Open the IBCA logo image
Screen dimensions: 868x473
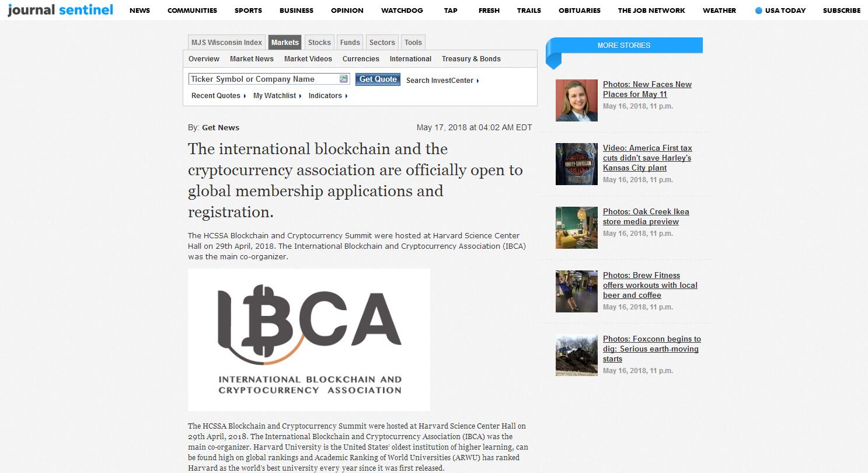click(x=309, y=340)
